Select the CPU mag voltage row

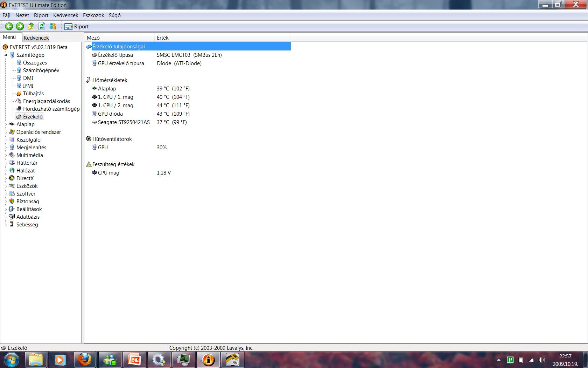pyautogui.click(x=188, y=173)
